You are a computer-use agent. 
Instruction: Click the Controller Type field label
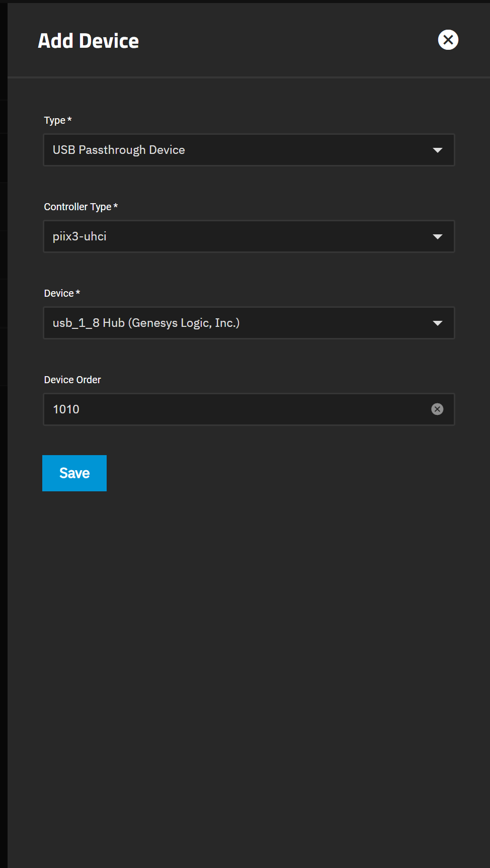pos(77,207)
